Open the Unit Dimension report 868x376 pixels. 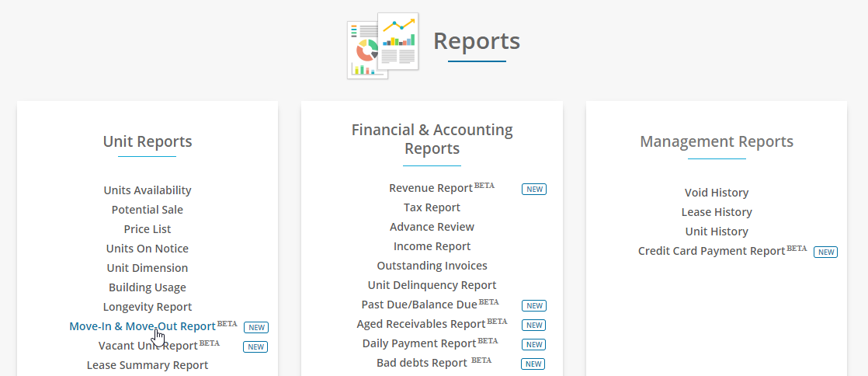pyautogui.click(x=148, y=267)
